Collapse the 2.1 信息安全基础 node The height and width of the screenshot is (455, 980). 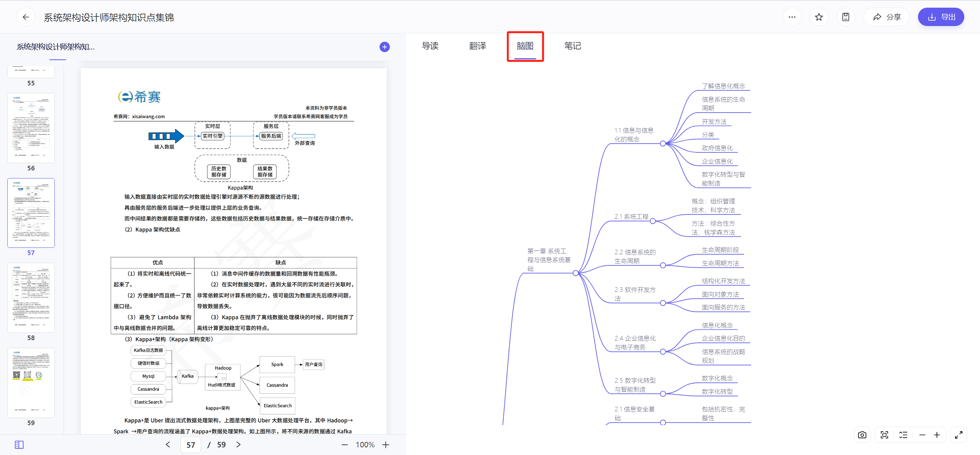click(663, 423)
